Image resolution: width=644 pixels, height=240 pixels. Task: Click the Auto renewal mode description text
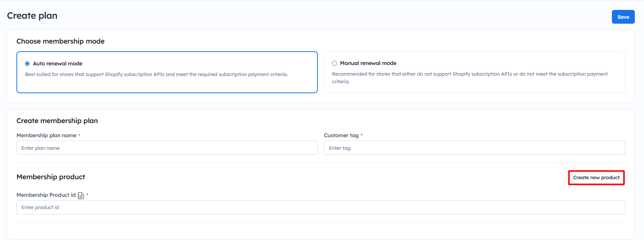point(156,75)
